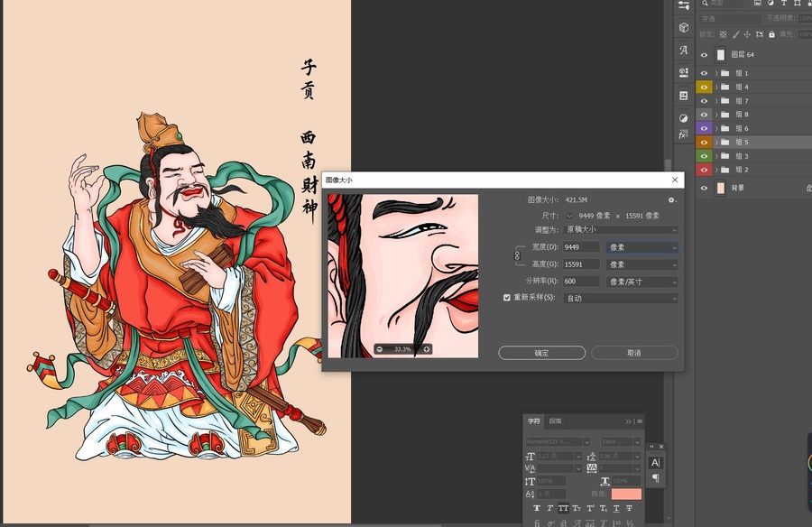812x527 pixels.
Task: Click the 分辨率 resolution input field
Action: click(x=581, y=282)
